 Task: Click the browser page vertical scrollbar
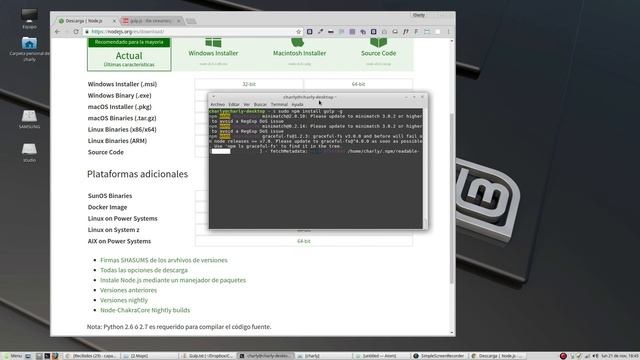[451, 198]
